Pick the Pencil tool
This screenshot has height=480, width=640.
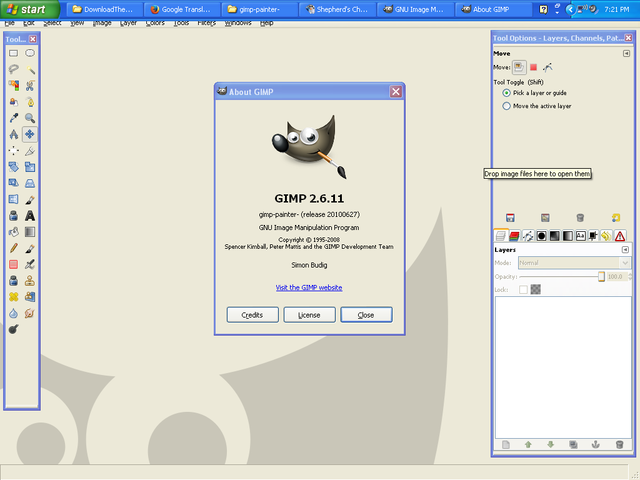pos(13,248)
